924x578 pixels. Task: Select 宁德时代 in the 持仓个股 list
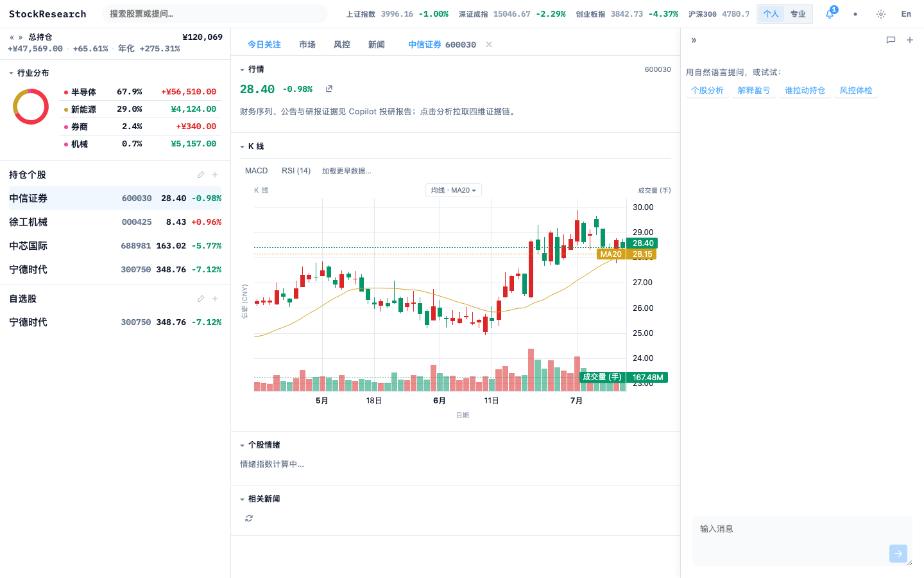(116, 270)
